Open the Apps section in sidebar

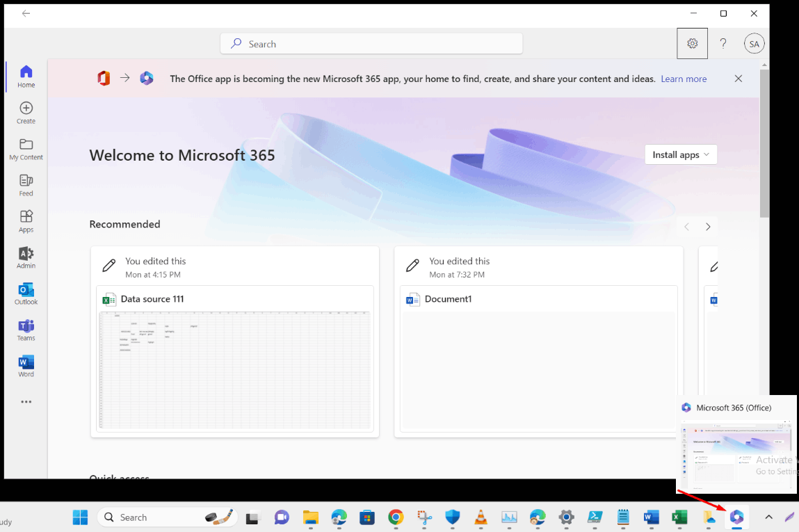[26, 221]
